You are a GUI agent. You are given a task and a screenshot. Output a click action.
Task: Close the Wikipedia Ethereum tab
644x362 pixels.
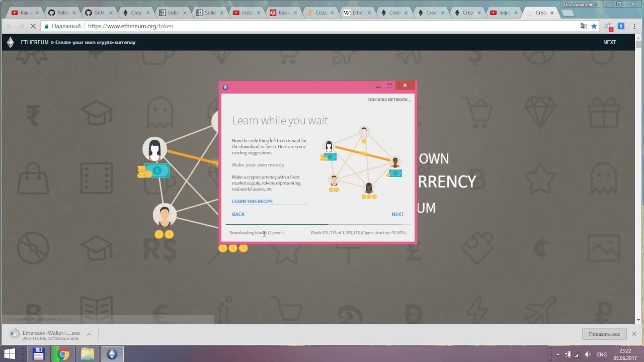pos(369,13)
